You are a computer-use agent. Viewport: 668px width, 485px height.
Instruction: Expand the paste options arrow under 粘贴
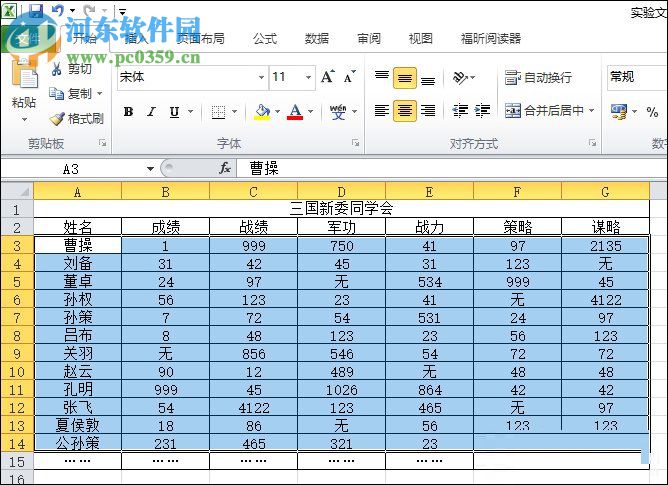click(24, 119)
